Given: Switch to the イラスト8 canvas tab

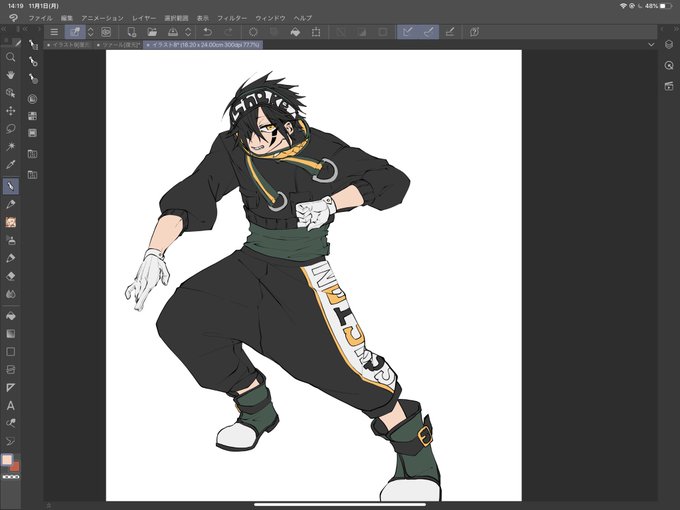Looking at the screenshot, I should [x=203, y=45].
